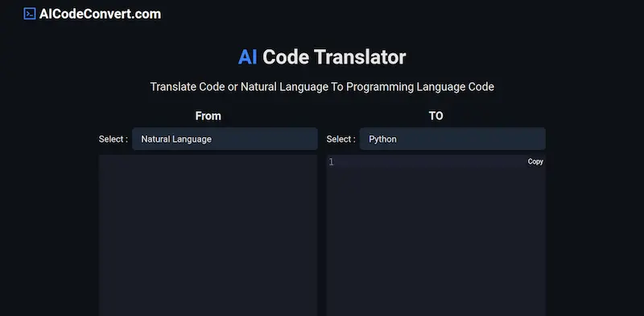Click the 'From' column heading

208,116
